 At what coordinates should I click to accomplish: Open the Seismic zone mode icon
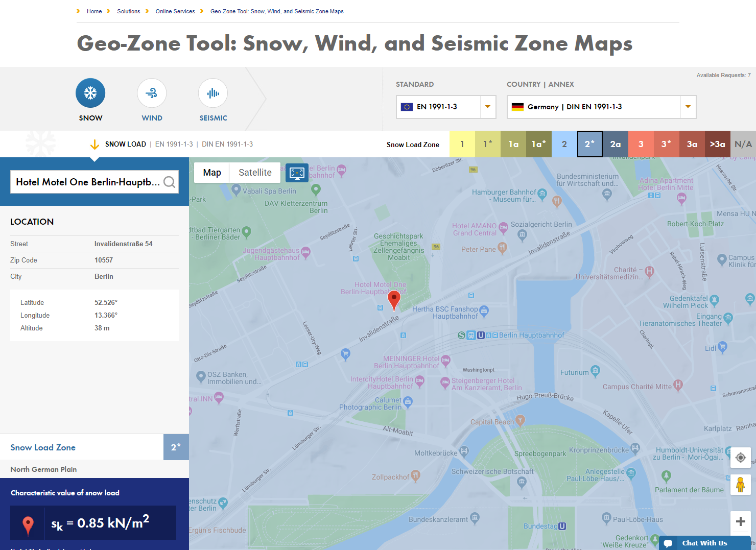point(213,93)
